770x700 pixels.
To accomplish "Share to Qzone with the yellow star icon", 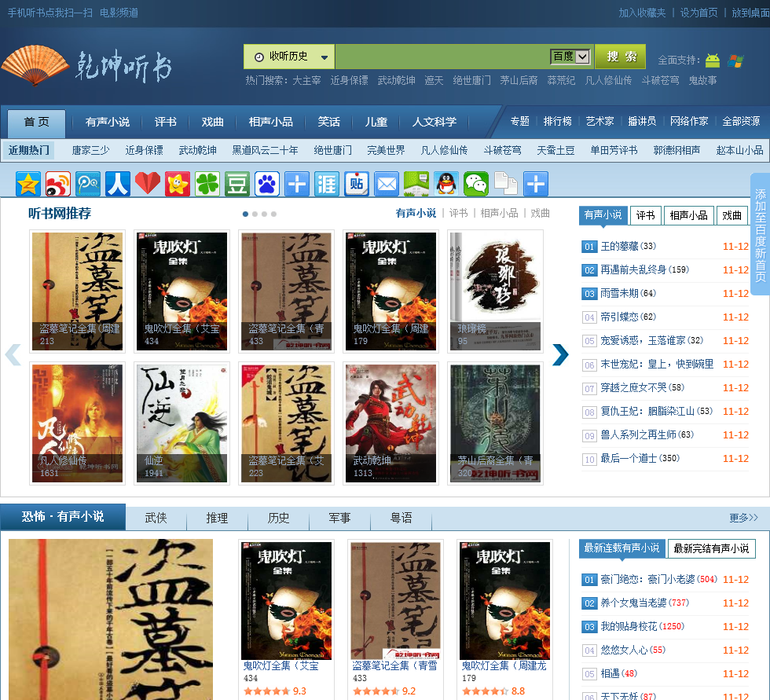I will 28,184.
